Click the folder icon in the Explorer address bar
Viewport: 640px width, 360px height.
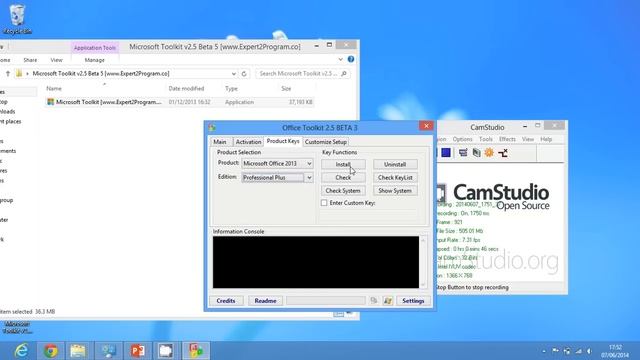pos(19,73)
